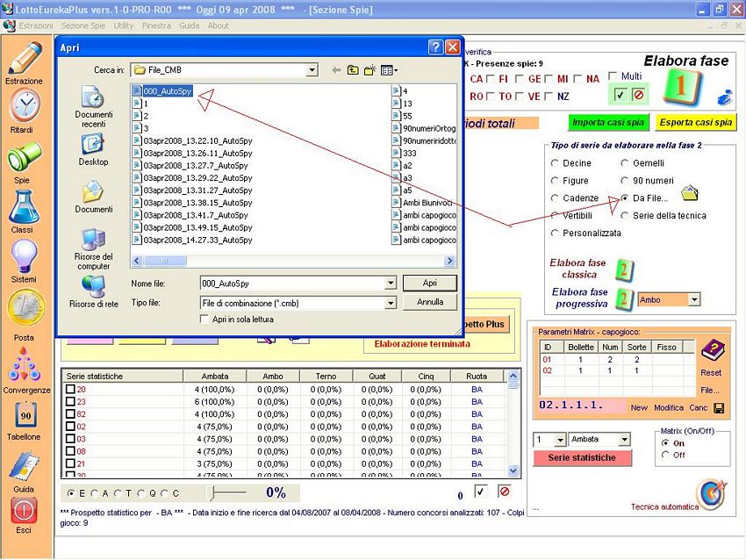This screenshot has height=560, width=746.
Task: Click the 'Importa casi spia' button
Action: [604, 123]
